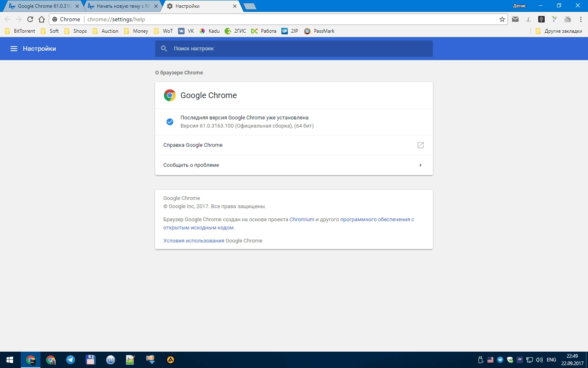This screenshot has width=588, height=368.
Task: Click the Forward navigation arrow
Action: coord(19,19)
